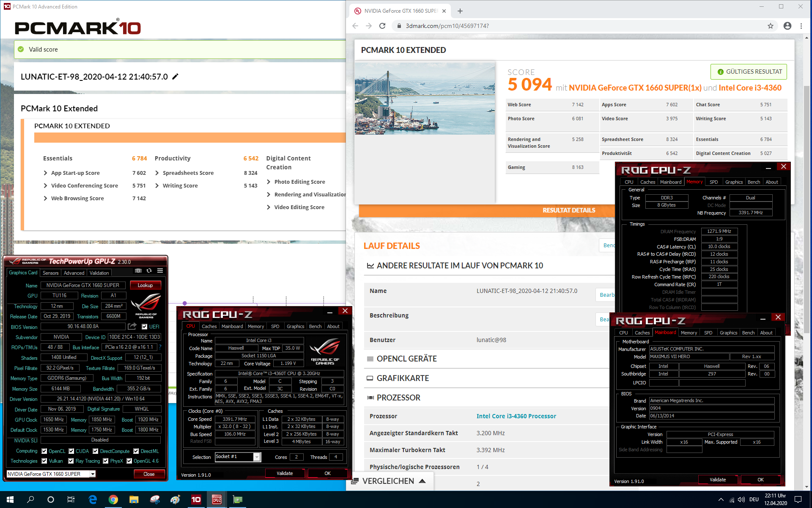This screenshot has width=812, height=508.
Task: Open the Intel Core i3-4360 Processor link
Action: pyautogui.click(x=516, y=416)
